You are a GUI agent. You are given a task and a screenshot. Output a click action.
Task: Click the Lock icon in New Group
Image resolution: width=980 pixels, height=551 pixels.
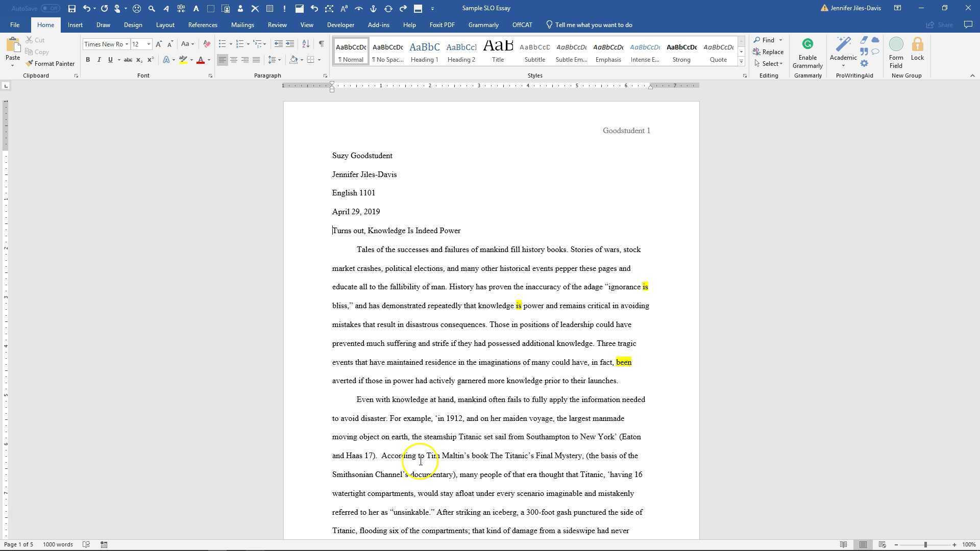point(917,51)
